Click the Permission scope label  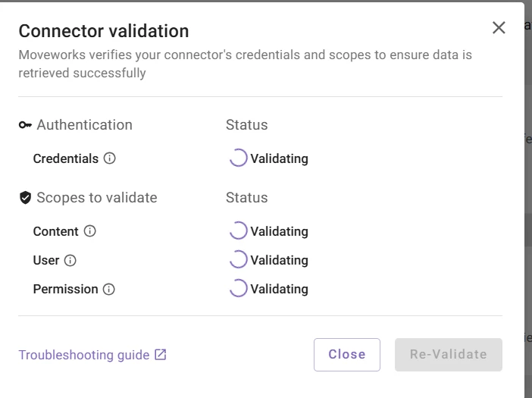(x=65, y=289)
